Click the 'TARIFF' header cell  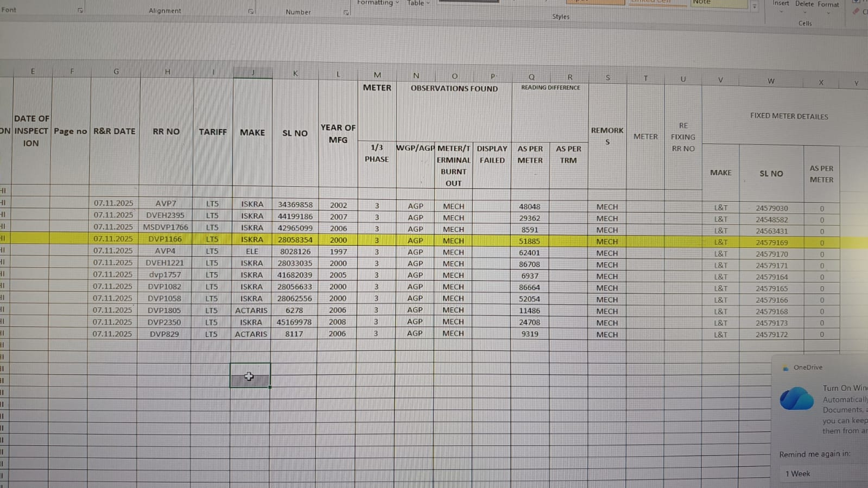tap(213, 132)
